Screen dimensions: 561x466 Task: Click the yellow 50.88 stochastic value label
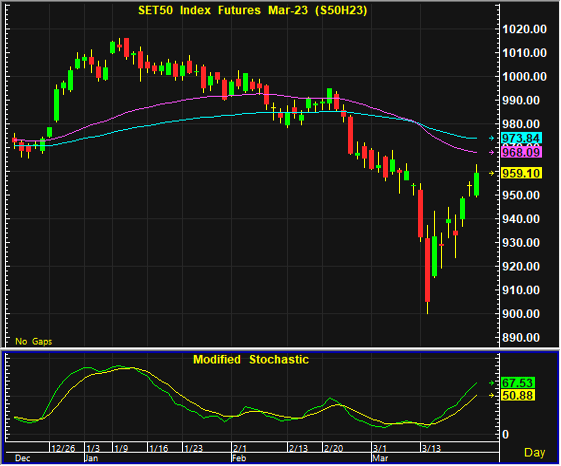[518, 395]
